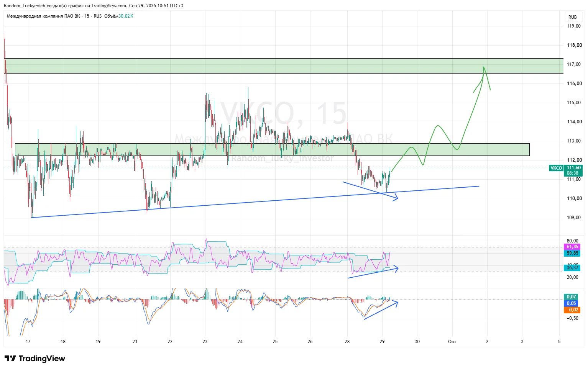Select the 110,00 price axis label
This screenshot has height=370, width=588.
point(574,198)
